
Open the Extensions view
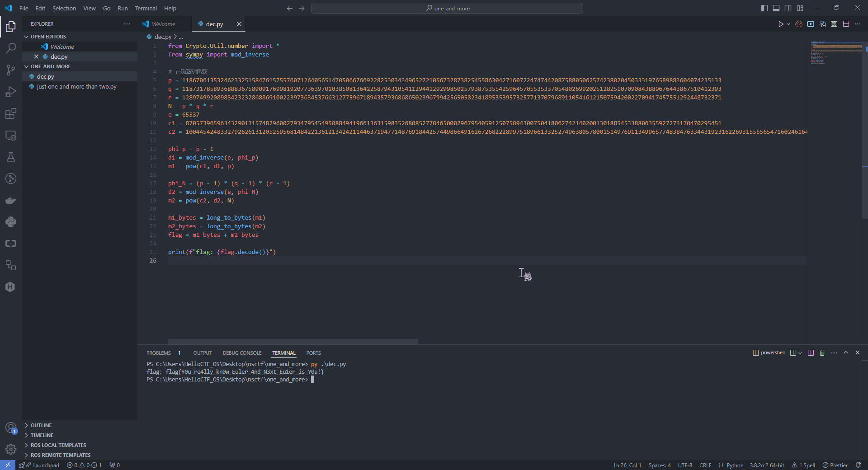click(x=11, y=113)
